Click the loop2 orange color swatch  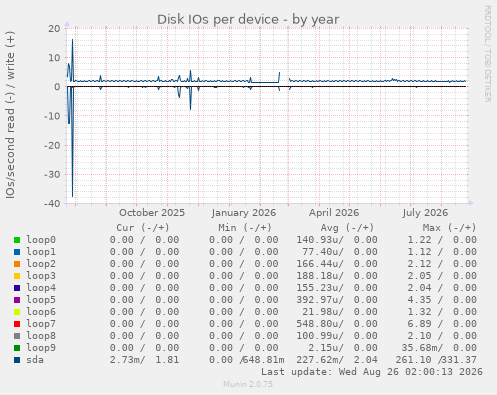click(17, 264)
